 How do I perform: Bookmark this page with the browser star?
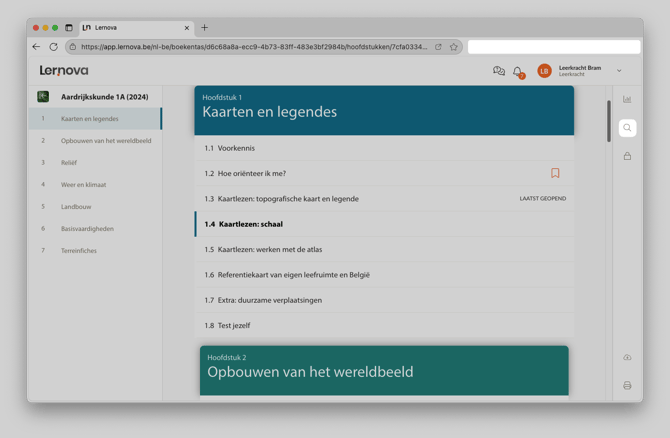(453, 47)
